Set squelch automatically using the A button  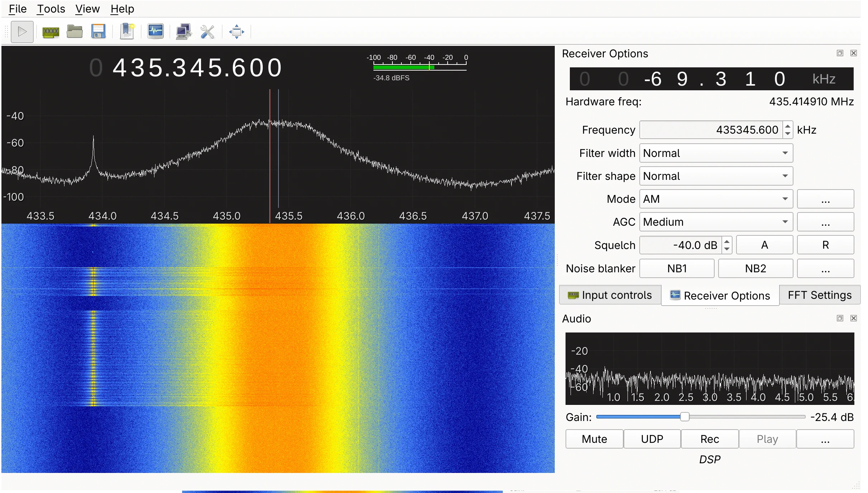764,245
